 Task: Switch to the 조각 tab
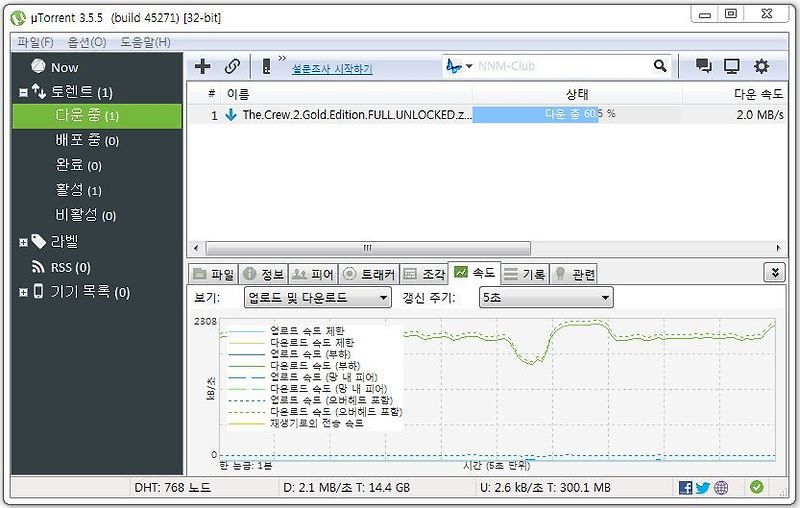424,274
